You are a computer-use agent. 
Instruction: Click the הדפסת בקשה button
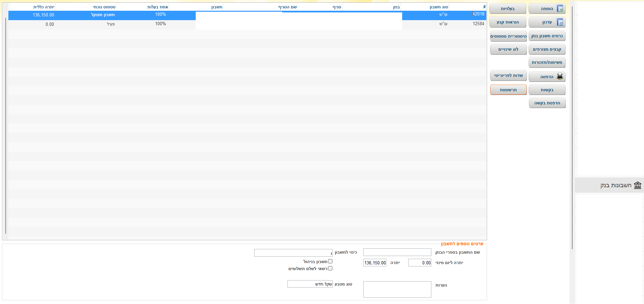[x=547, y=103]
